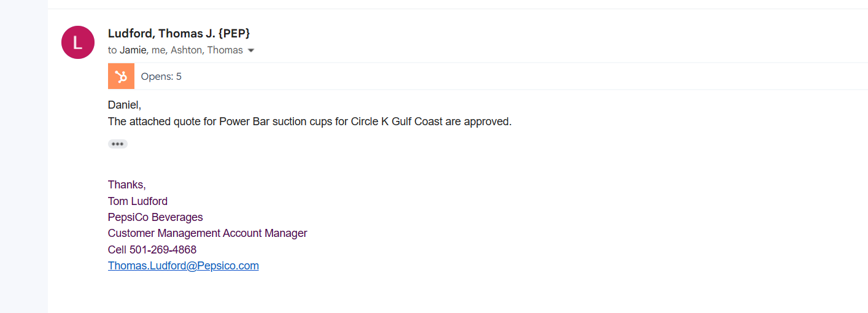Click "Customer Management Account Manager" title line

pyautogui.click(x=207, y=233)
